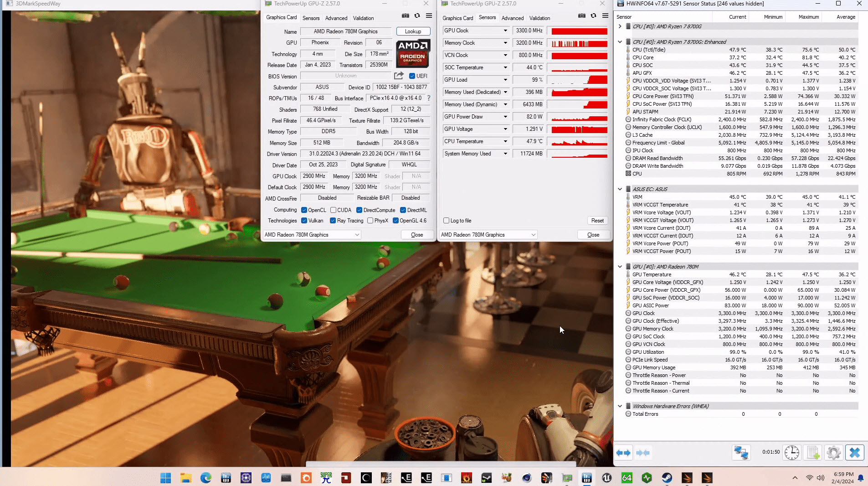Start HWiNFO logging with sheet-plus icon

pyautogui.click(x=813, y=452)
